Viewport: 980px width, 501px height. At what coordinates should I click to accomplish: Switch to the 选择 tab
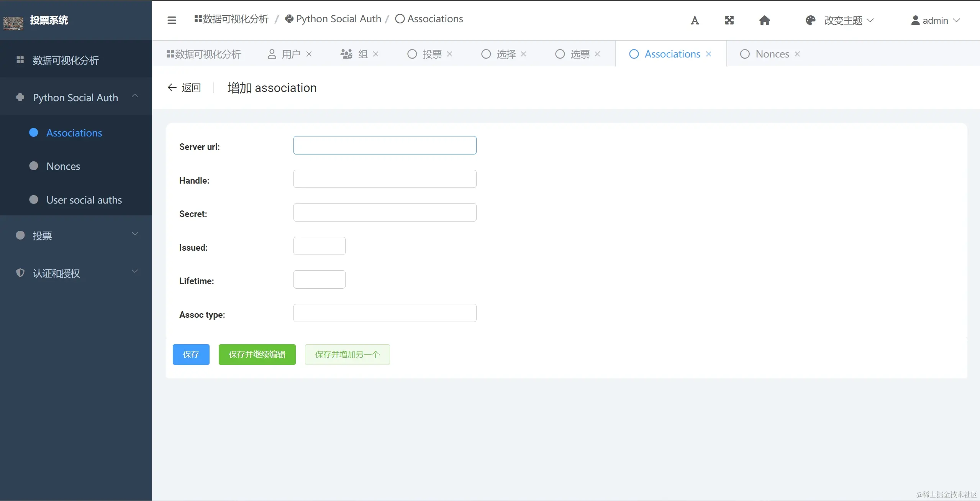coord(505,54)
